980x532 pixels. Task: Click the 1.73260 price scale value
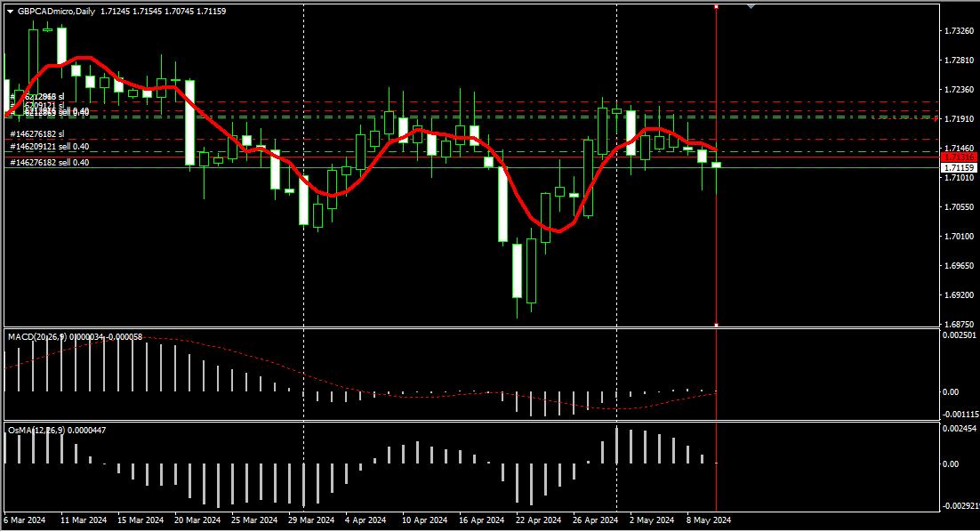pyautogui.click(x=959, y=30)
